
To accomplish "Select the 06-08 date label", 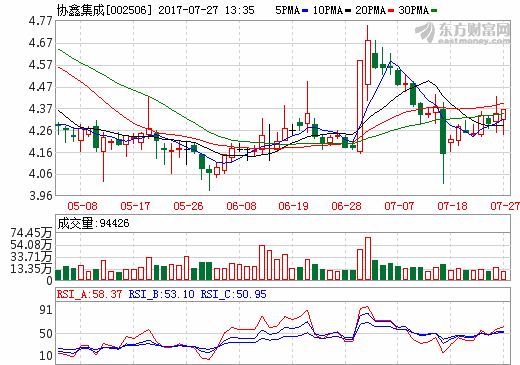I will (241, 206).
